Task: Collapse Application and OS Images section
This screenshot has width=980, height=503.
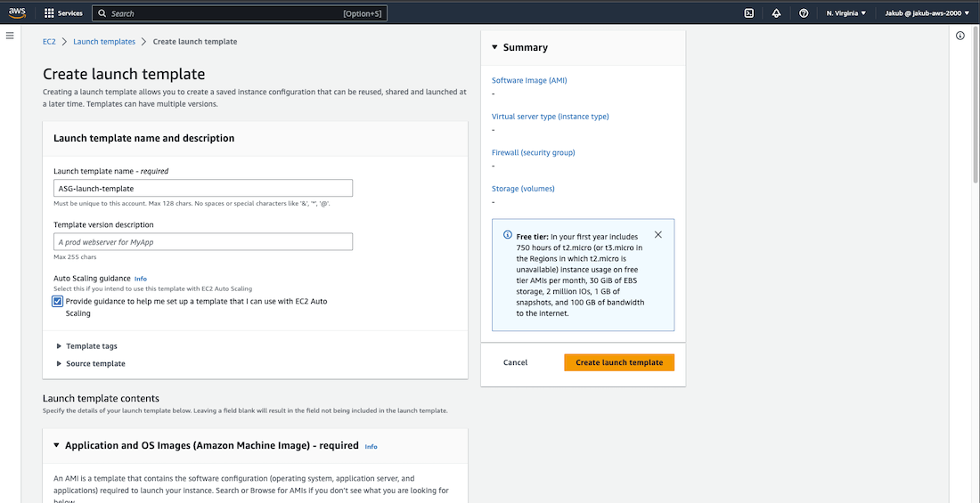Action: point(56,445)
